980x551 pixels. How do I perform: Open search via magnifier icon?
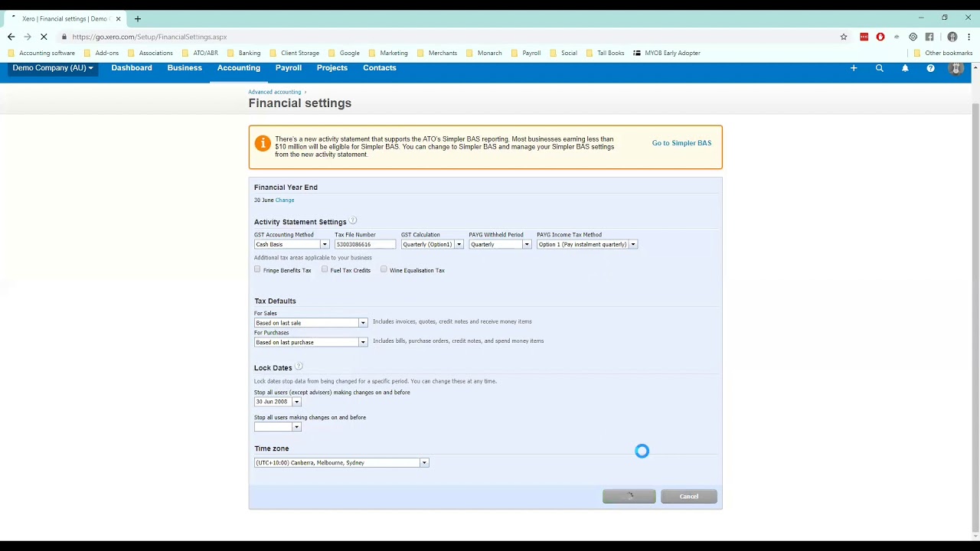click(880, 68)
